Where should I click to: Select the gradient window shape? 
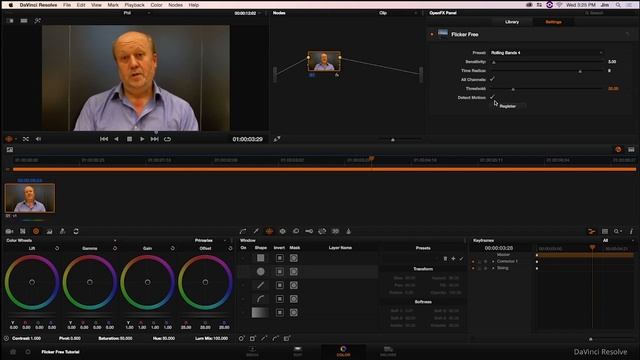coord(260,312)
